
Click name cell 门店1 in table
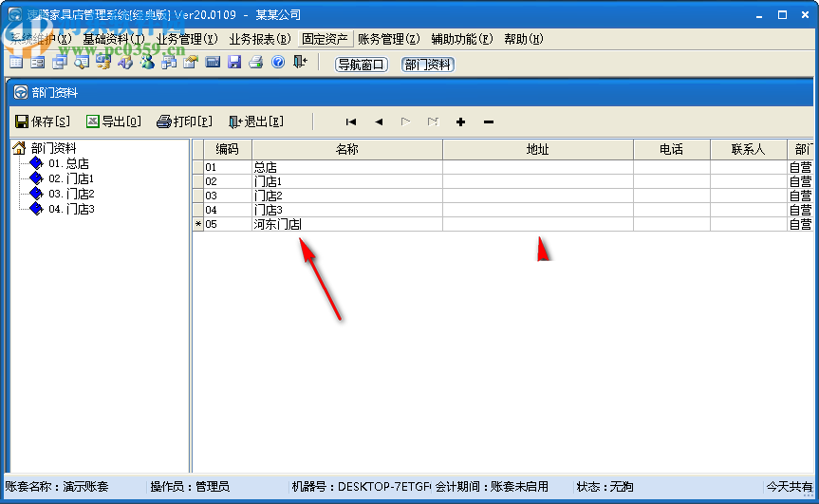(346, 181)
